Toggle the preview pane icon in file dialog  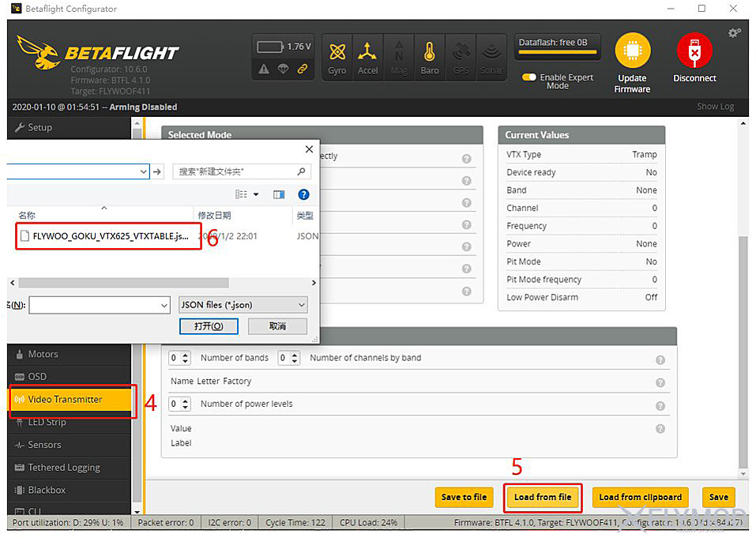click(279, 194)
